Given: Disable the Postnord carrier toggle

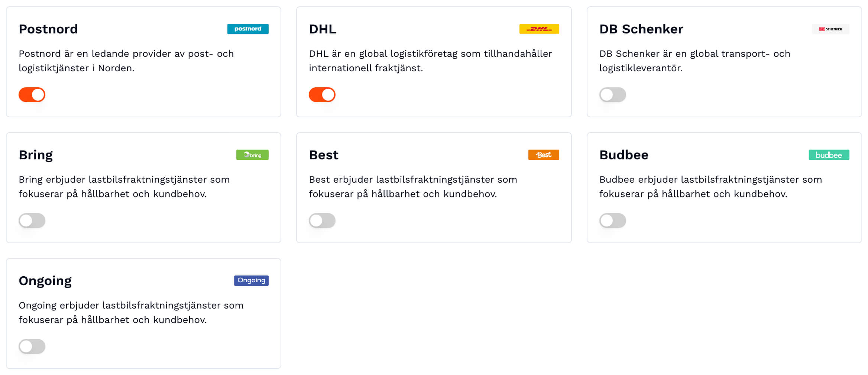Looking at the screenshot, I should [32, 95].
